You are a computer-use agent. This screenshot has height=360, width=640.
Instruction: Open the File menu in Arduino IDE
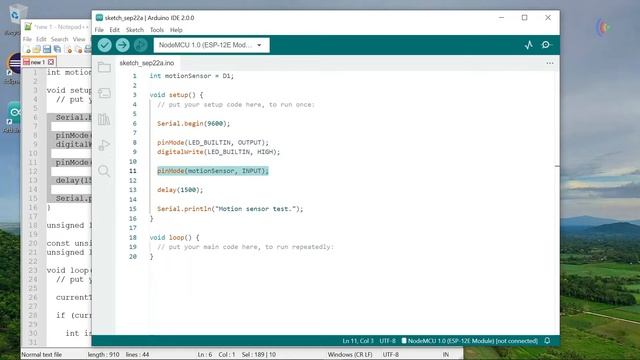point(99,30)
